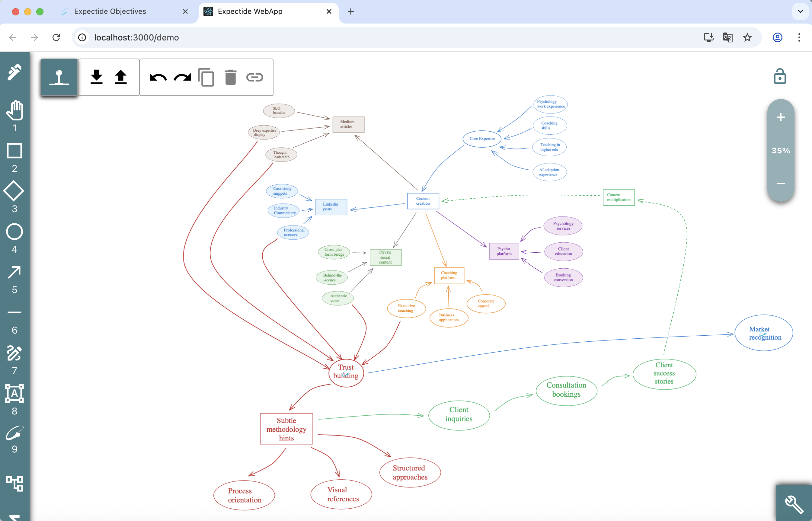This screenshot has width=812, height=521.
Task: Switch to Expectide Objectives tab
Action: pyautogui.click(x=110, y=11)
